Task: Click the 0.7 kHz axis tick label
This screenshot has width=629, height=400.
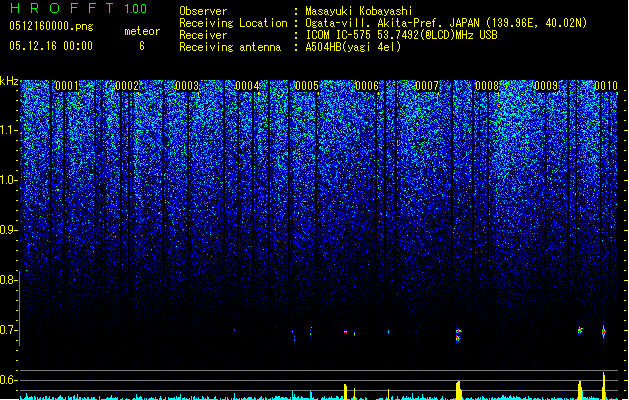Action: pos(9,330)
